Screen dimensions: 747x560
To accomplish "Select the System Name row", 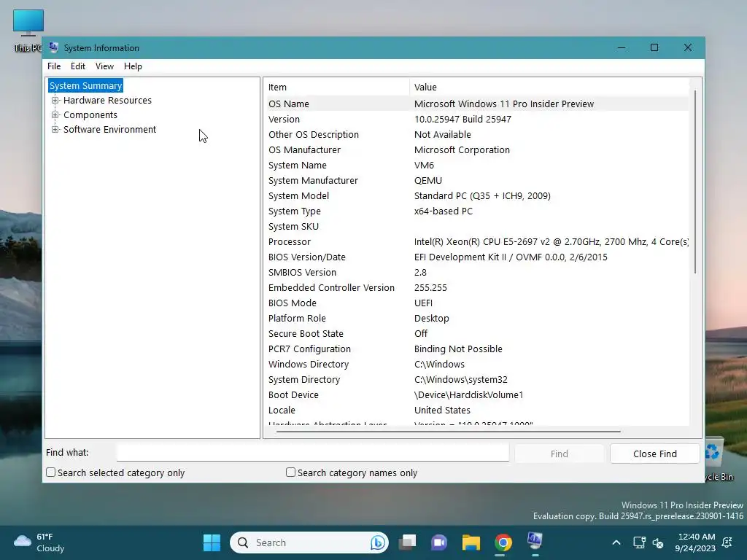I will point(477,166).
